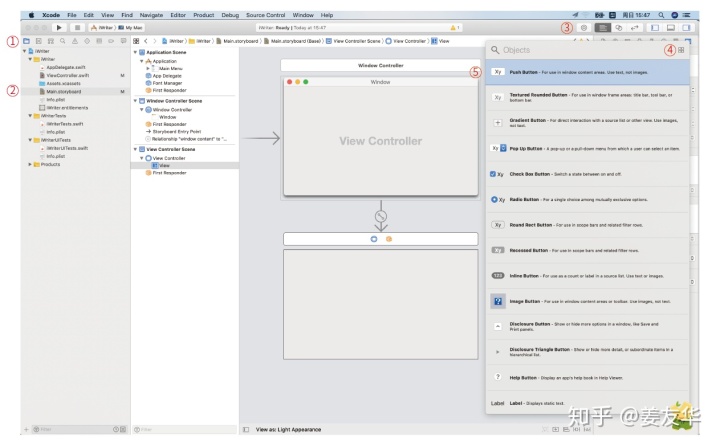Click the Window Controller title bar on canvas
Image resolution: width=720 pixels, height=446 pixels.
[380, 65]
